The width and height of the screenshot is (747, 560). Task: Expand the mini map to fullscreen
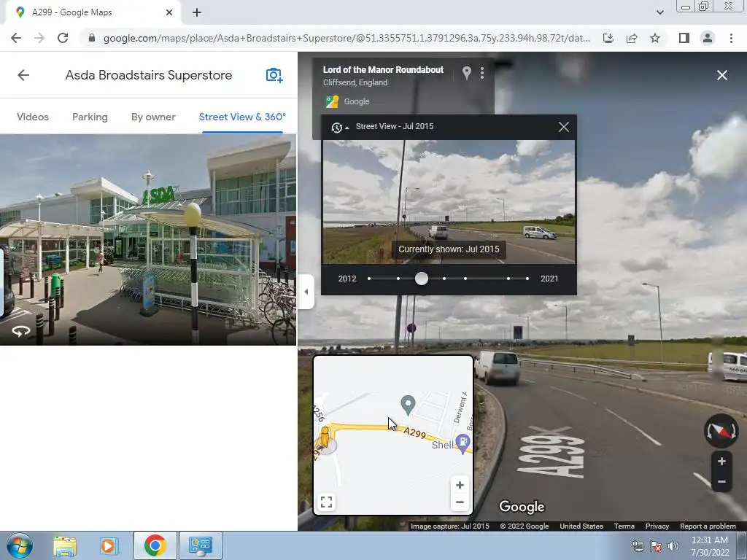coord(326,502)
